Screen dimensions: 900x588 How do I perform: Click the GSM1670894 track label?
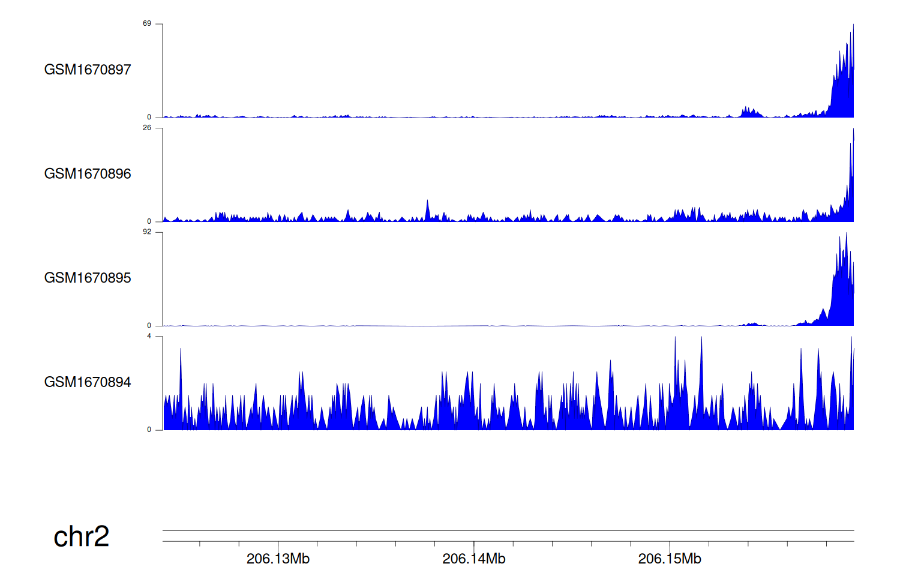pyautogui.click(x=88, y=382)
